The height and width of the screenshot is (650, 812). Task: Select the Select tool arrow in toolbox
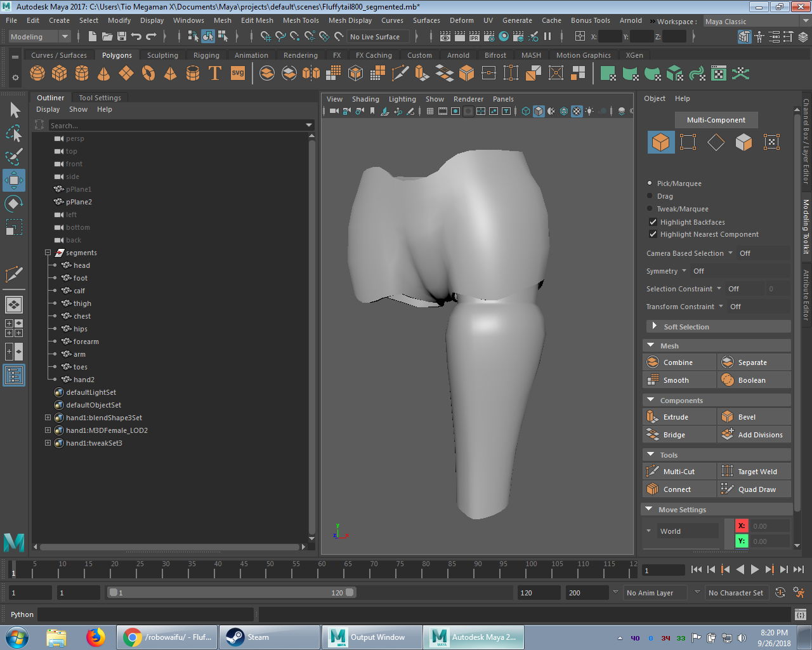point(14,110)
